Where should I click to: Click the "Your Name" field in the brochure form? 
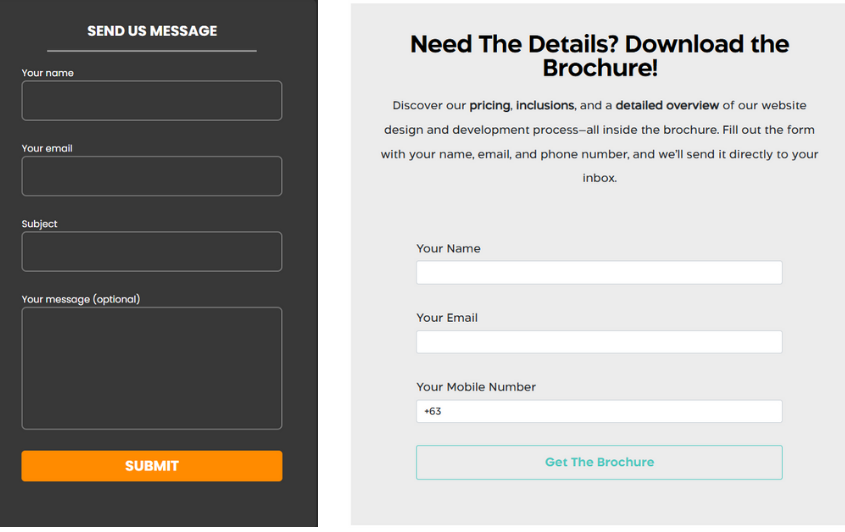tap(598, 273)
